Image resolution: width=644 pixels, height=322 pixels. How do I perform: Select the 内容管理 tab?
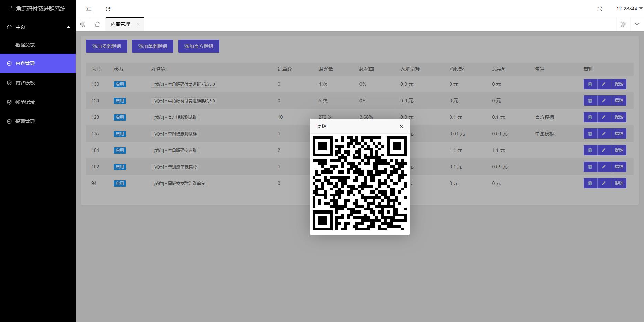pos(120,24)
